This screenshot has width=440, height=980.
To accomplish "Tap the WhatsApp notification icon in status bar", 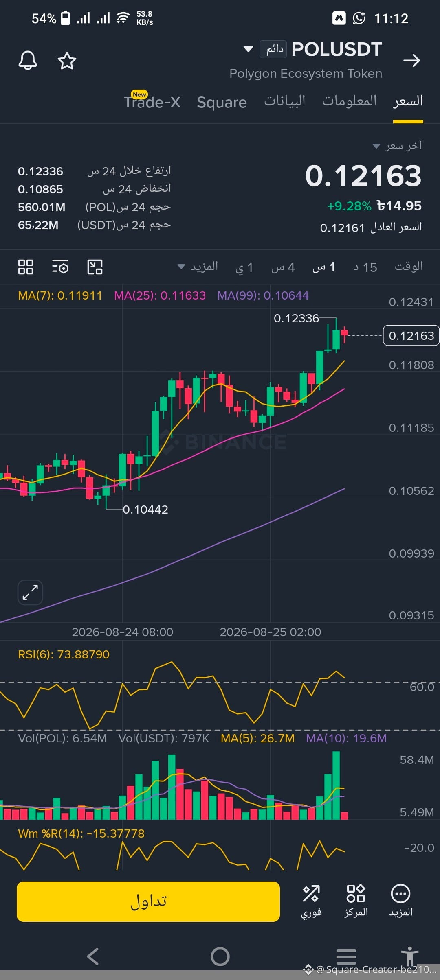I will pos(359,18).
